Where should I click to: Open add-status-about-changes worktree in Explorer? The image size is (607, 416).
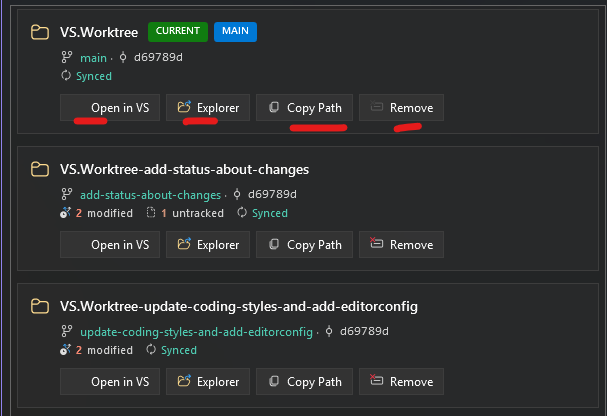[208, 245]
